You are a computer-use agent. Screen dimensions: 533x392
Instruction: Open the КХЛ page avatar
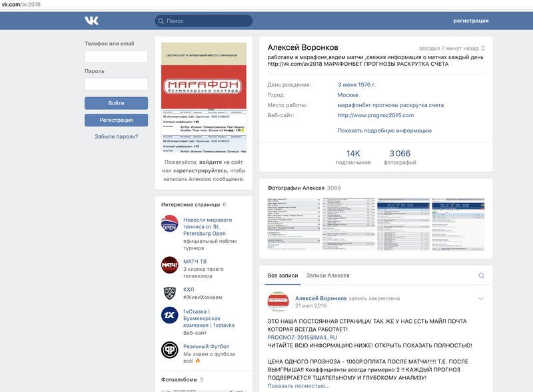tap(170, 293)
